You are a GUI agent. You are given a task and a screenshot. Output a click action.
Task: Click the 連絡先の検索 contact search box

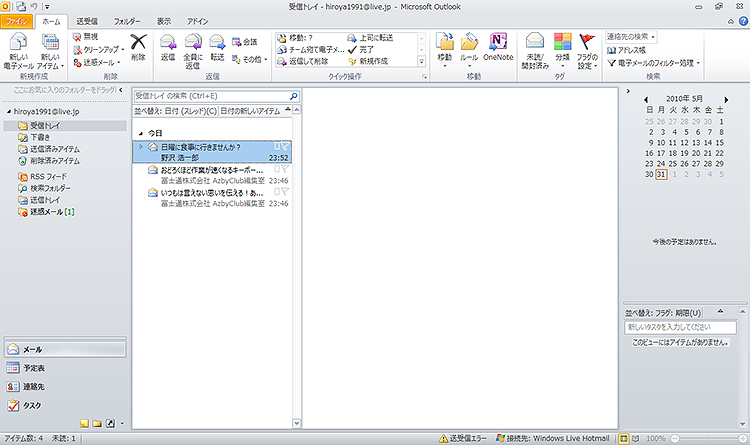tap(631, 37)
